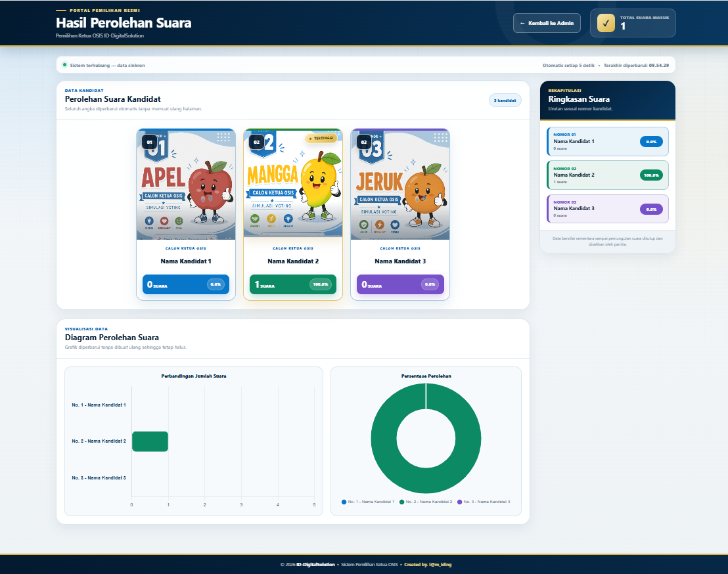Click the gold checkmark icon beside Total Suara Masuk

pos(606,23)
